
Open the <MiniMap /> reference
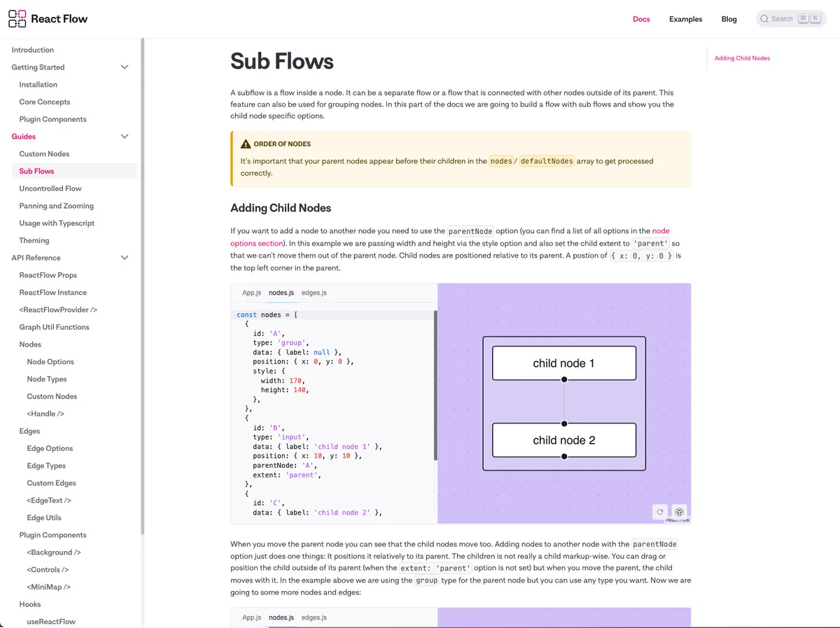point(48,587)
